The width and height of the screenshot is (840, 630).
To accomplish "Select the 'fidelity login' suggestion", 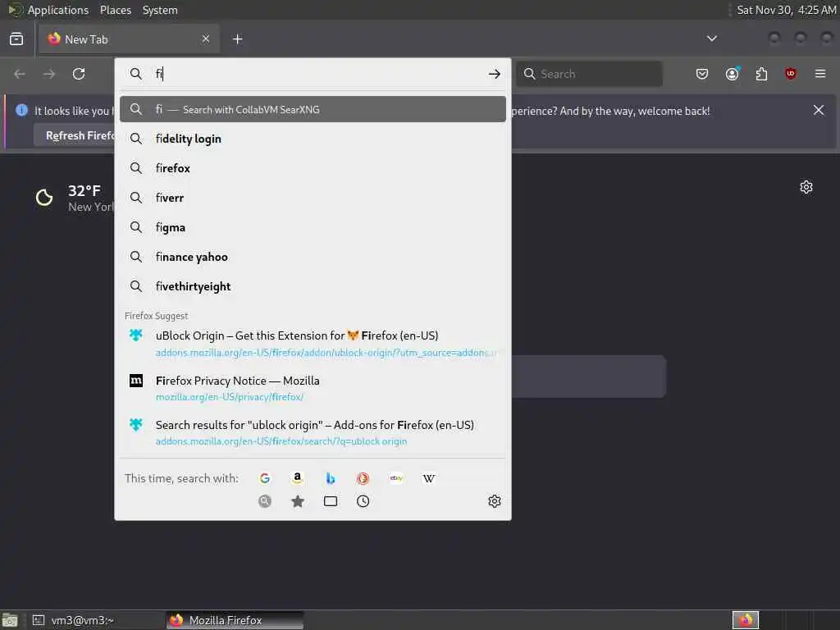I will coord(313,139).
